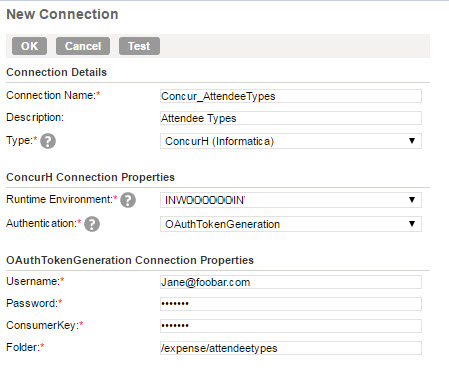Open the Authentication dropdown with OAuthTokenGeneration

291,224
